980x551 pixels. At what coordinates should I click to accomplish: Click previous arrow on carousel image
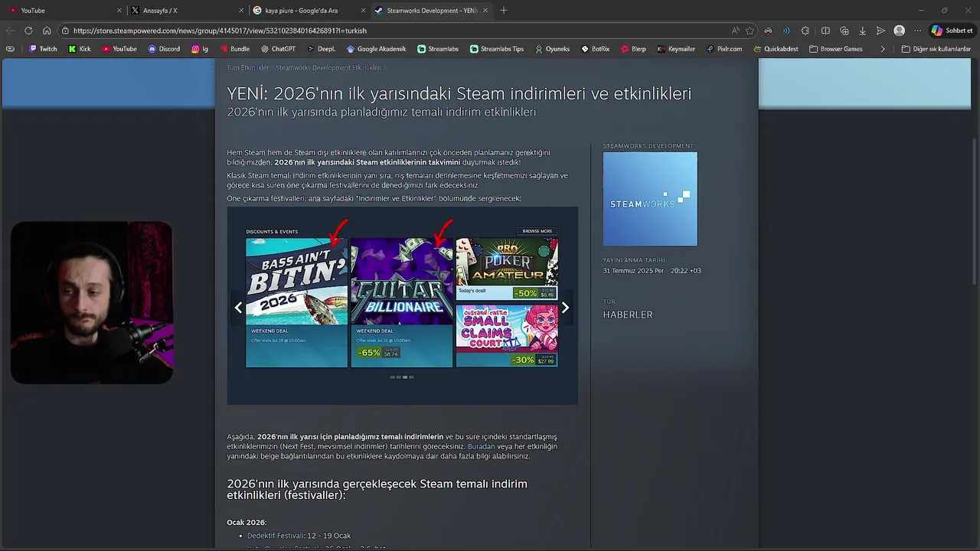(238, 308)
